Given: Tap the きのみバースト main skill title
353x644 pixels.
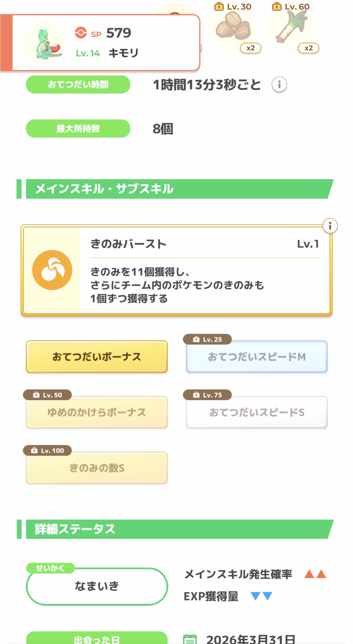Looking at the screenshot, I should [x=128, y=244].
